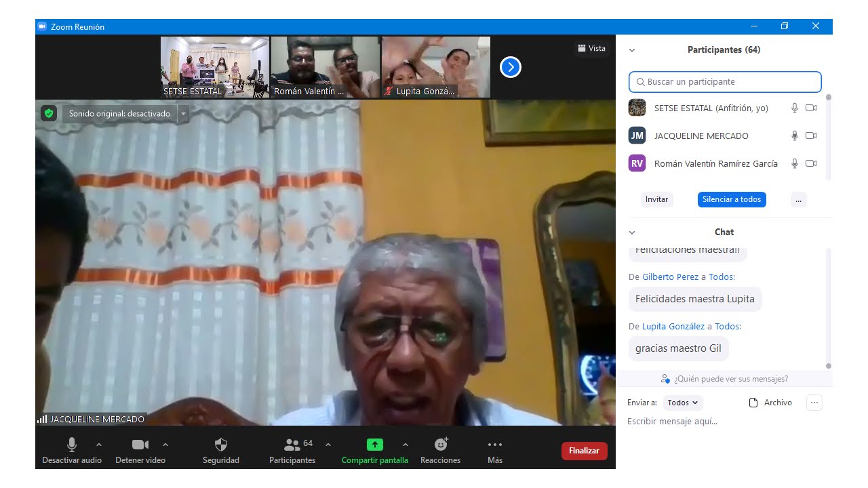Click the green Compartir pantalla icon
This screenshot has height=488, width=868.
tap(374, 445)
